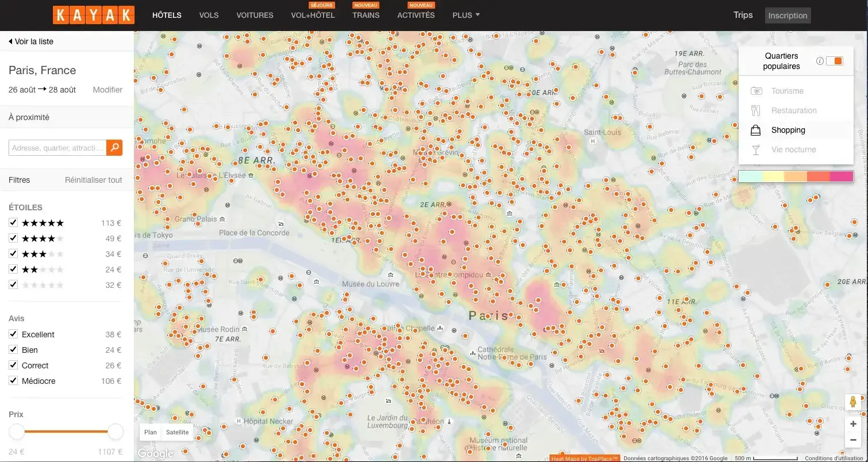
Task: Select the Tourisme camera icon
Action: pyautogui.click(x=756, y=91)
